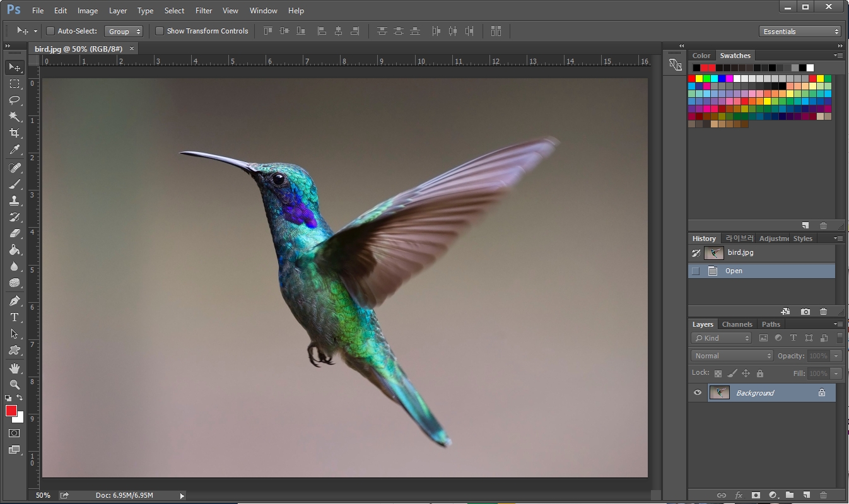Enable the Auto-Select checkbox
Screen dimensions: 849x504
pyautogui.click(x=50, y=31)
